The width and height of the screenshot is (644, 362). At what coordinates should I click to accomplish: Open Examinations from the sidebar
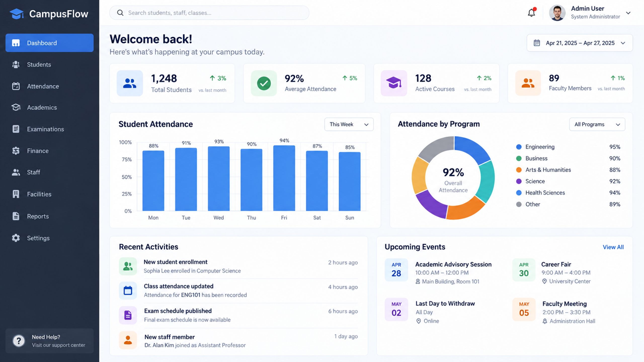[x=50, y=129]
